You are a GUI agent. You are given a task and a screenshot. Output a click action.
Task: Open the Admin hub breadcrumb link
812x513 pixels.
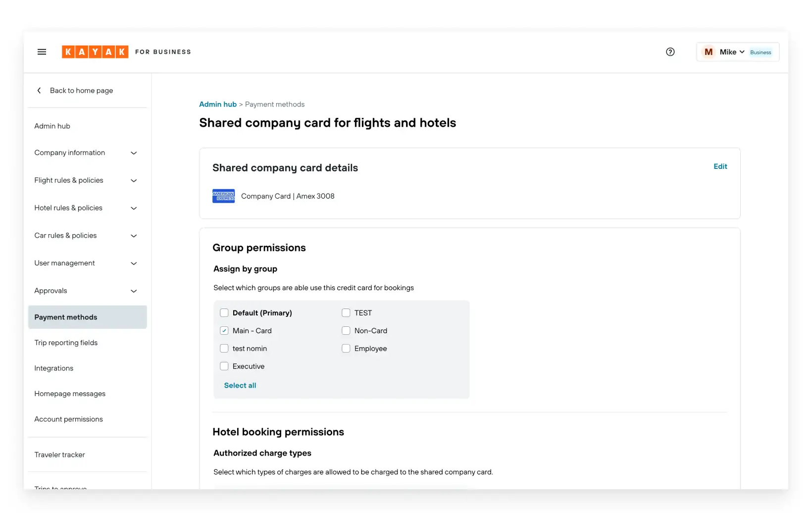point(217,104)
